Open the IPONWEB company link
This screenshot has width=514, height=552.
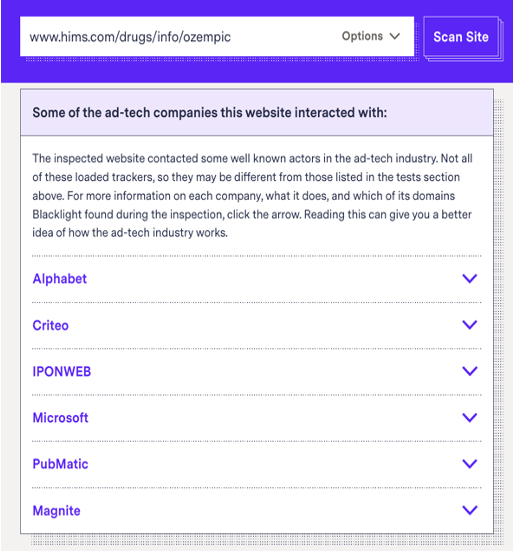click(x=62, y=372)
